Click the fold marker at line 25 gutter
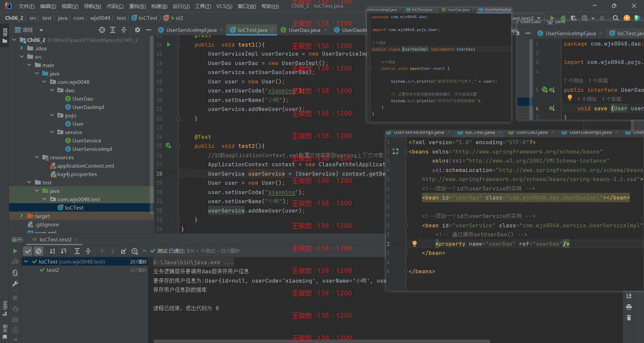Image resolution: width=644 pixels, height=343 pixels. click(179, 146)
